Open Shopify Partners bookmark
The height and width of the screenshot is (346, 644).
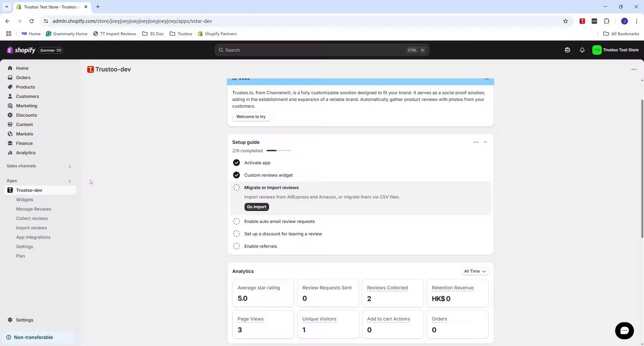217,34
